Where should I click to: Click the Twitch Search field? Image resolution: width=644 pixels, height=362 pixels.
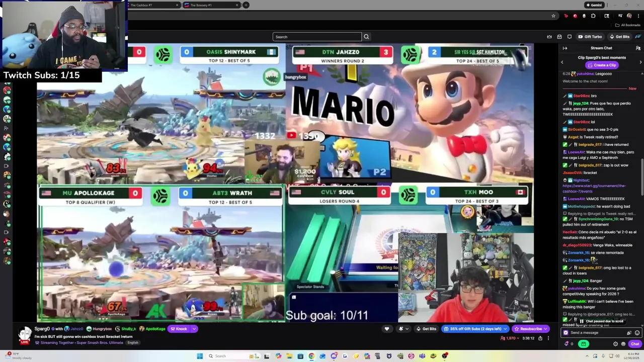point(317,37)
